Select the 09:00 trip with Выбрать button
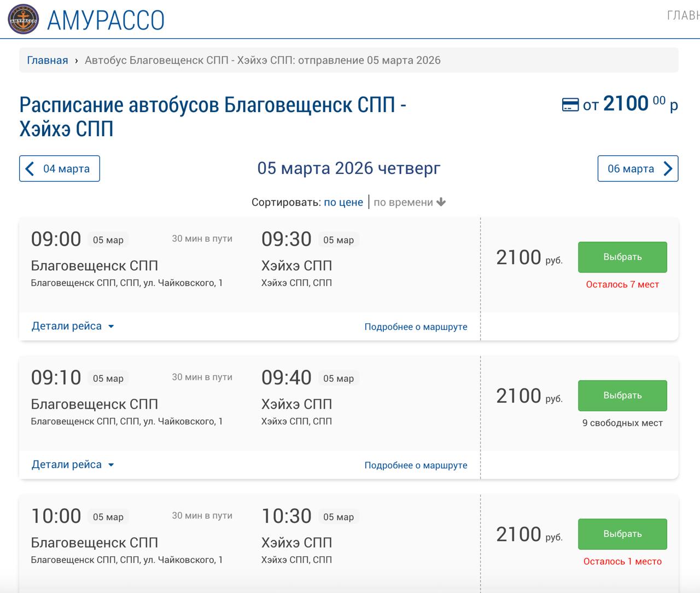This screenshot has width=700, height=593. click(x=622, y=257)
